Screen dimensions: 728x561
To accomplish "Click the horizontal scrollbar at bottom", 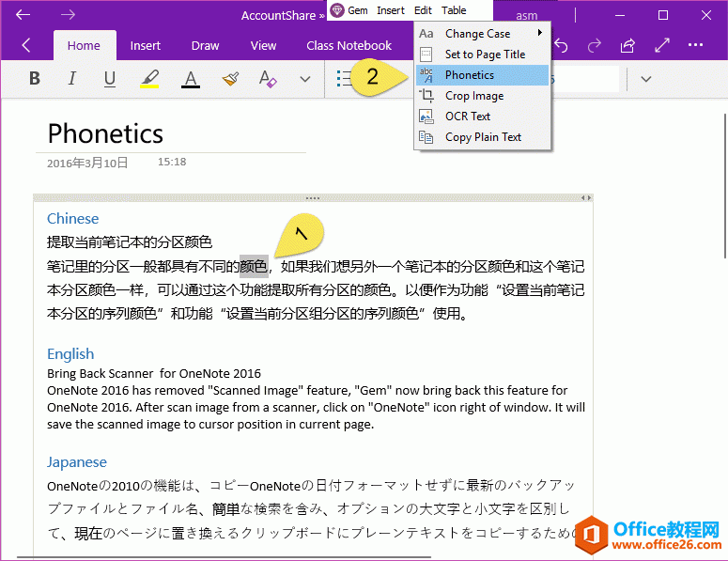I will pos(224,557).
